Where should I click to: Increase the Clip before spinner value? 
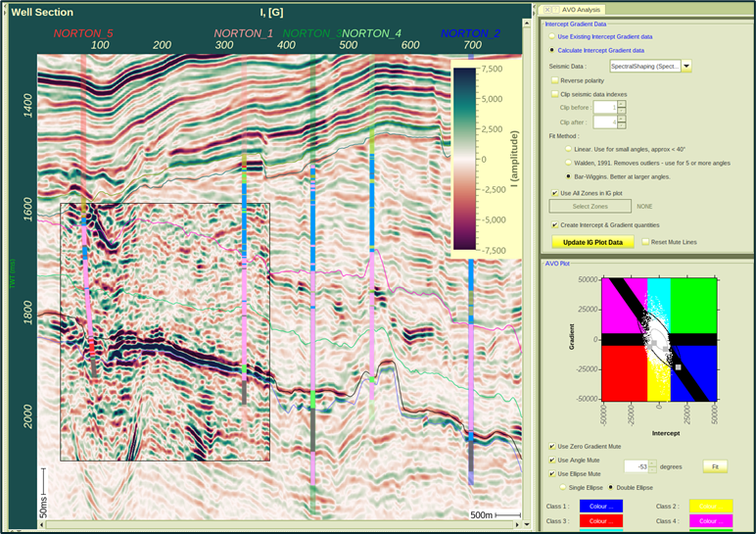[620, 104]
